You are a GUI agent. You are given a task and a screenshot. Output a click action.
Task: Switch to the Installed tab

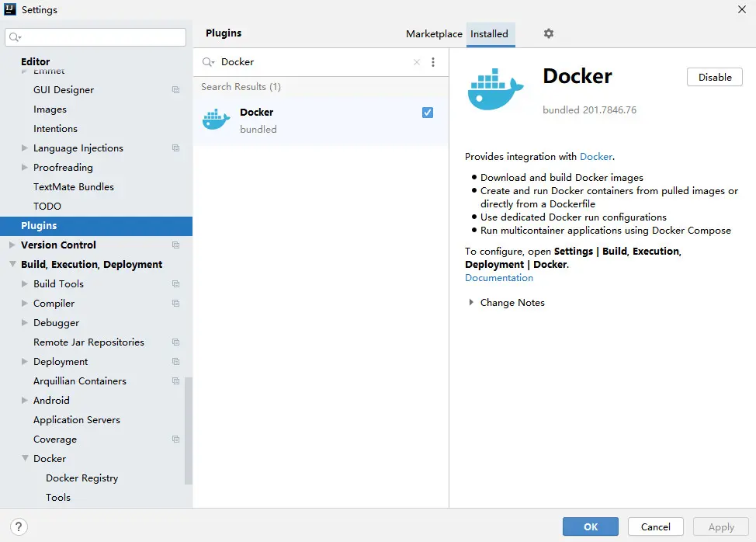tap(489, 33)
